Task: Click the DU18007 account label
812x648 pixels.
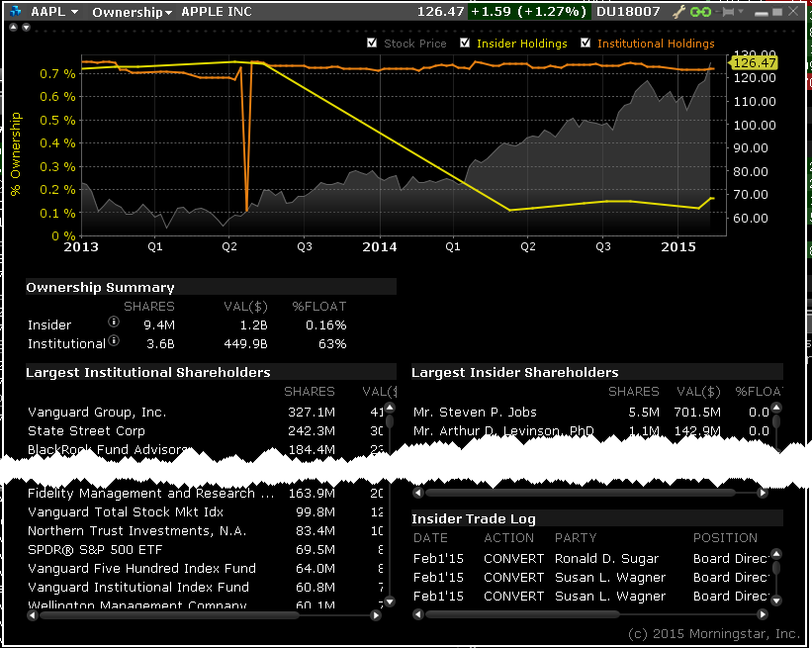Action: coord(628,12)
